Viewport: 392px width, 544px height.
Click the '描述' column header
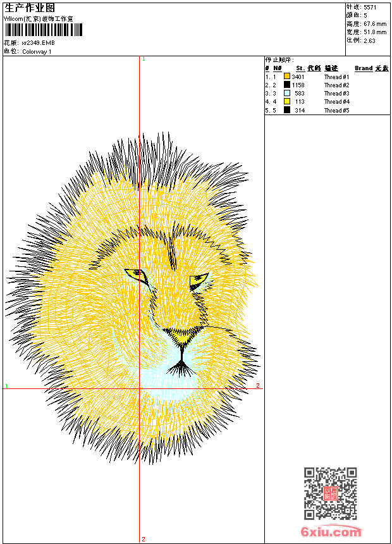[331, 68]
